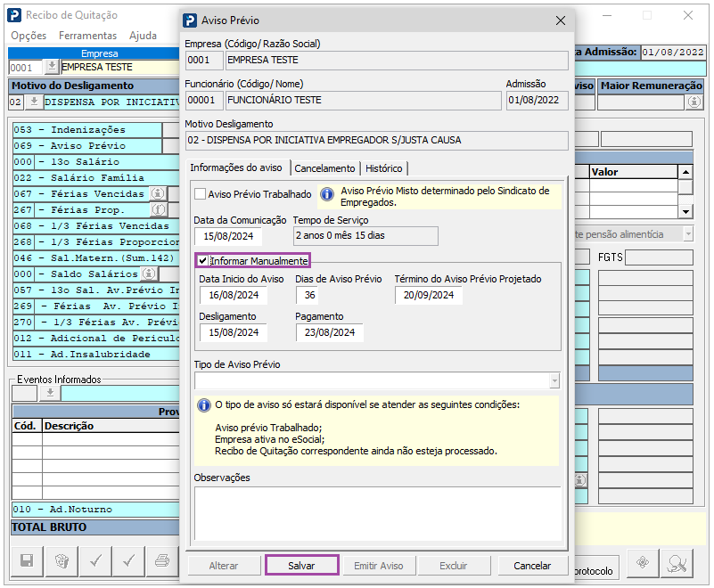Click the '022 - Salário Família' row
This screenshot has width=714, height=588.
point(96,177)
